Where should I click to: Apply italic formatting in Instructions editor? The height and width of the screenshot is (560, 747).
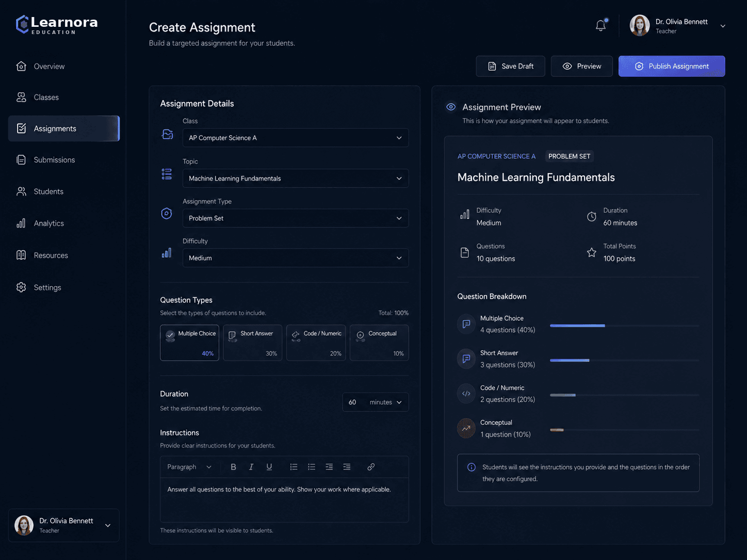(251, 467)
